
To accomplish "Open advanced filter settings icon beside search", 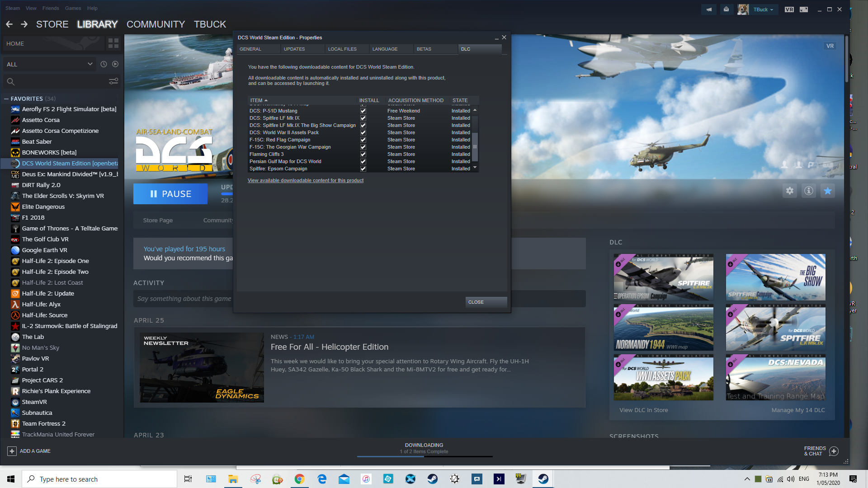I will (113, 81).
